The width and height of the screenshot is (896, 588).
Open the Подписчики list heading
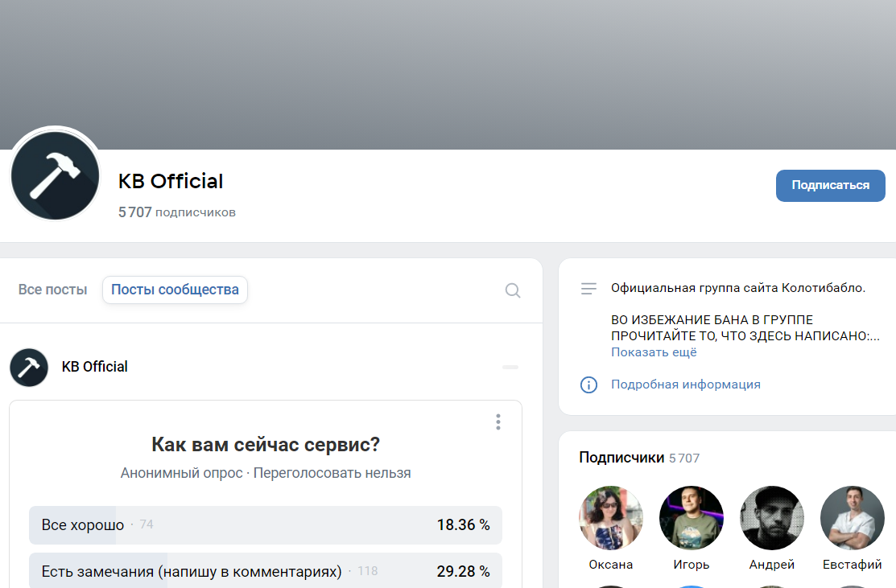tap(621, 457)
